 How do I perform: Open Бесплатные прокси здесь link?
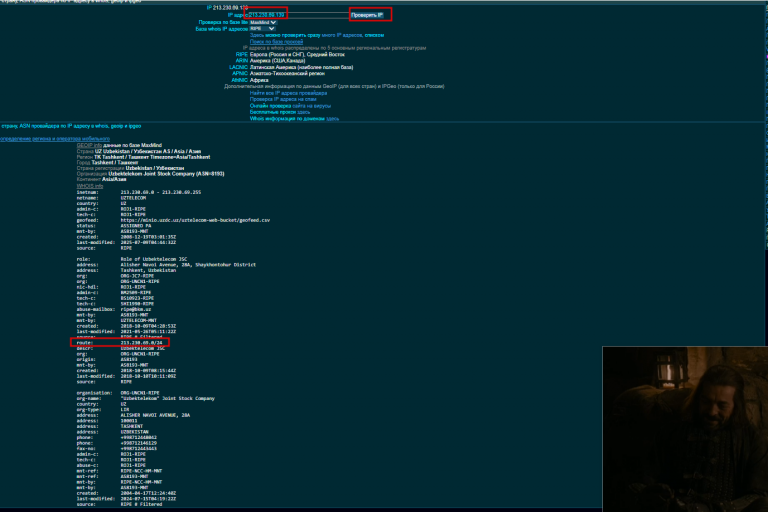point(280,112)
